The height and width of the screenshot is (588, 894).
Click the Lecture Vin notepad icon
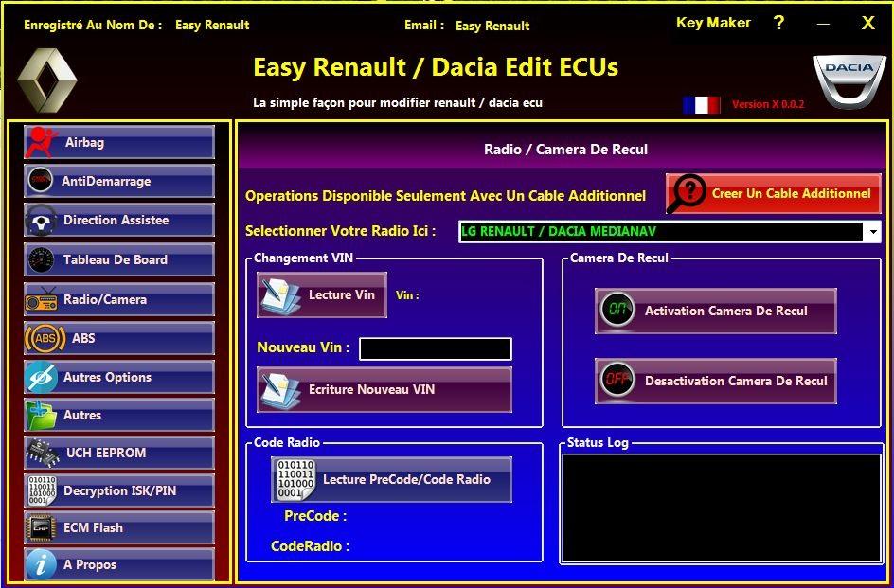(x=276, y=294)
